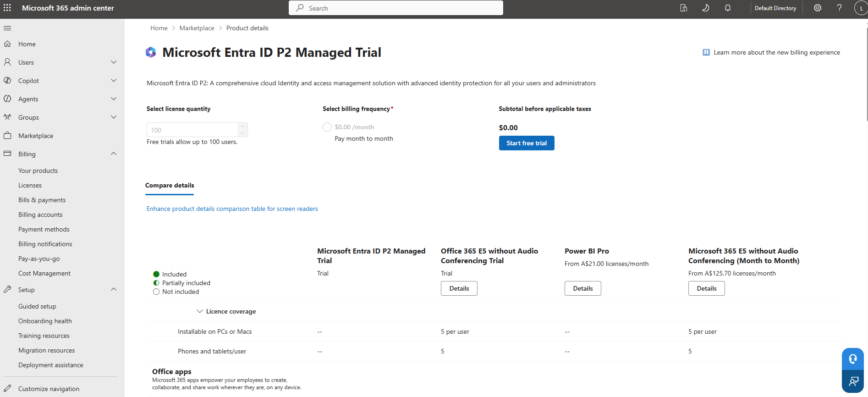Open settings gear icon
Screen dimensions: 868x397
(x=818, y=8)
